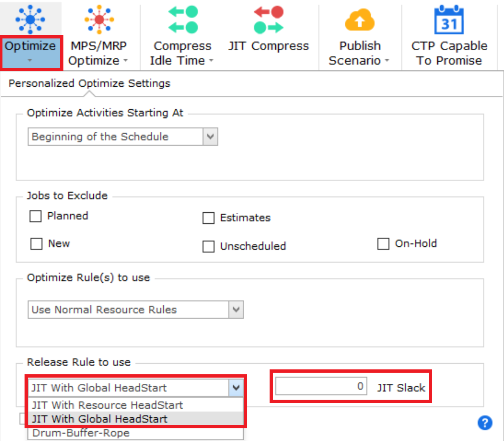The width and height of the screenshot is (504, 441).
Task: Click the 'Optimize Rule(s) to use' label
Action: 88,278
